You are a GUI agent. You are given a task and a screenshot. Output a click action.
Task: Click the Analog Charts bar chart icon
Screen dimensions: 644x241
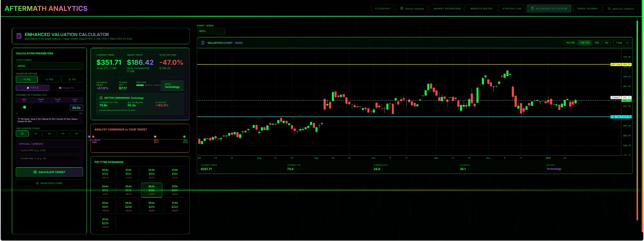(x=609, y=8)
